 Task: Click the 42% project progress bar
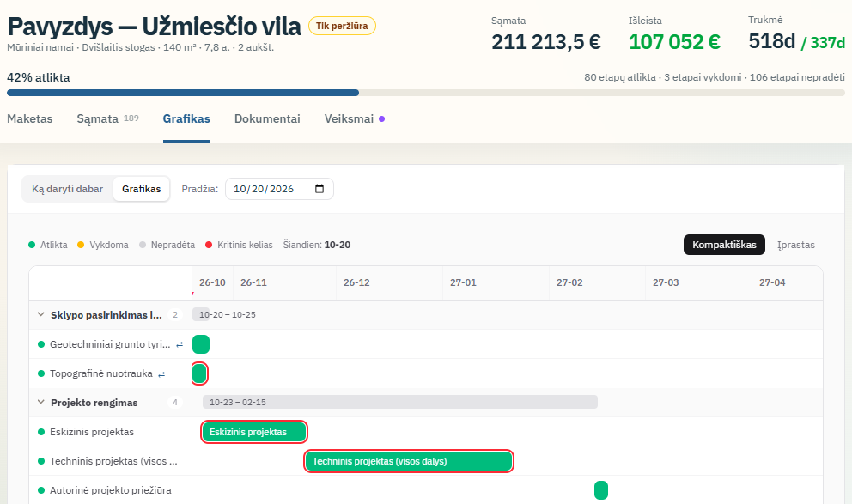pos(426,93)
